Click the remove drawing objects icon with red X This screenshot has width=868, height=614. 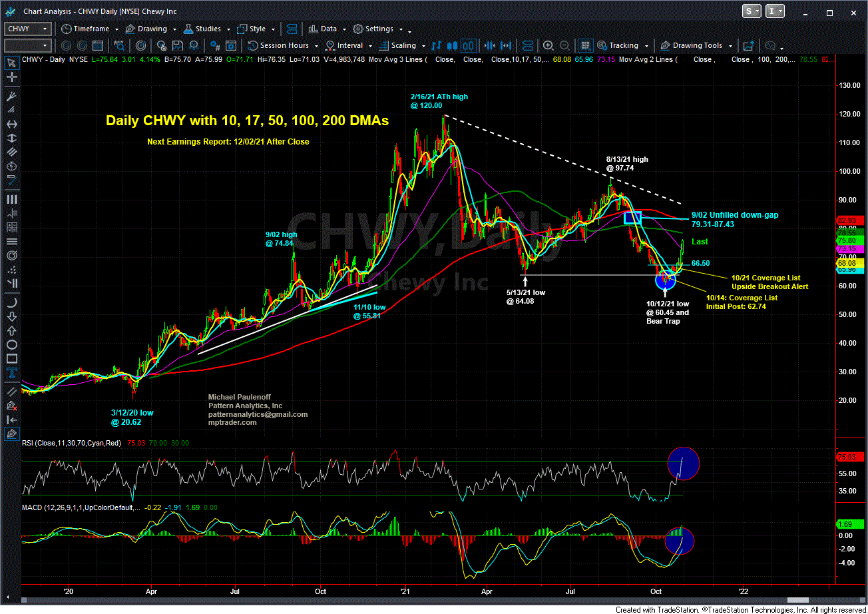click(x=11, y=406)
